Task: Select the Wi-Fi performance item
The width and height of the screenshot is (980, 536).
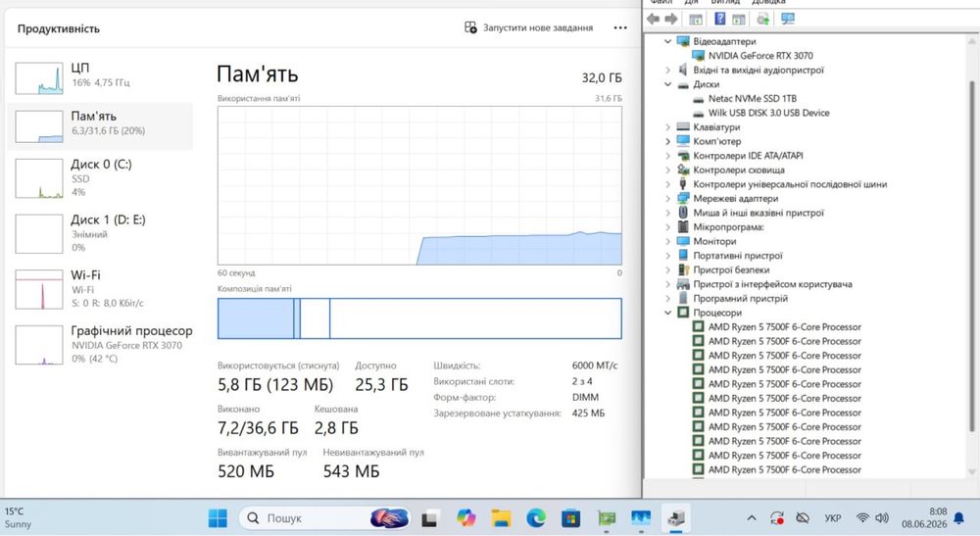Action: click(x=100, y=289)
